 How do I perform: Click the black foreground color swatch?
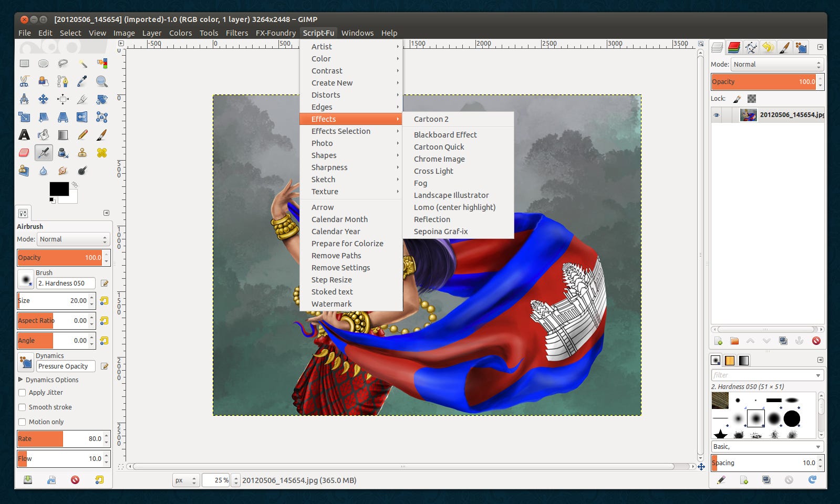click(59, 189)
